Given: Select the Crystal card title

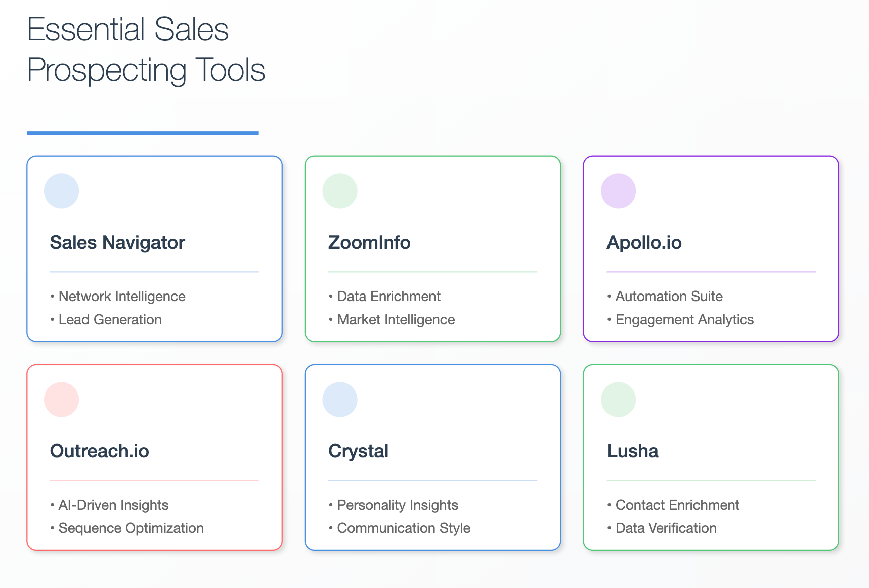Looking at the screenshot, I should (x=358, y=451).
